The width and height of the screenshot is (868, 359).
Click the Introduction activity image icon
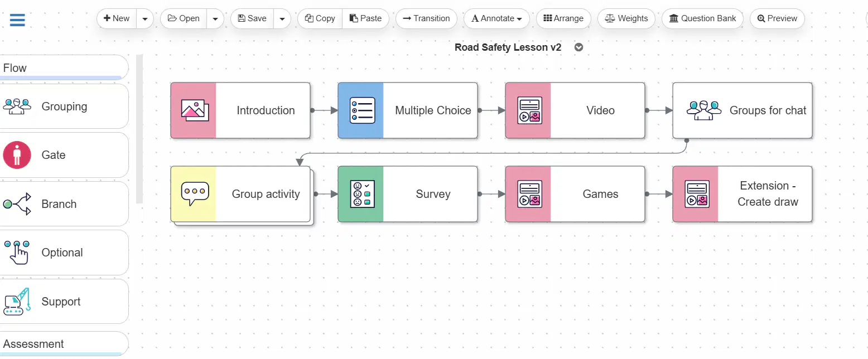[195, 110]
